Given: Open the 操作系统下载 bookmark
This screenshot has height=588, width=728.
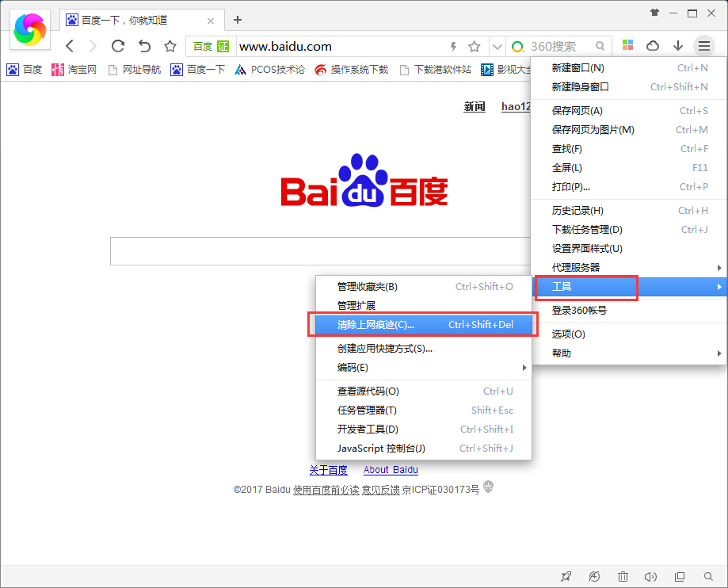Looking at the screenshot, I should tap(351, 70).
